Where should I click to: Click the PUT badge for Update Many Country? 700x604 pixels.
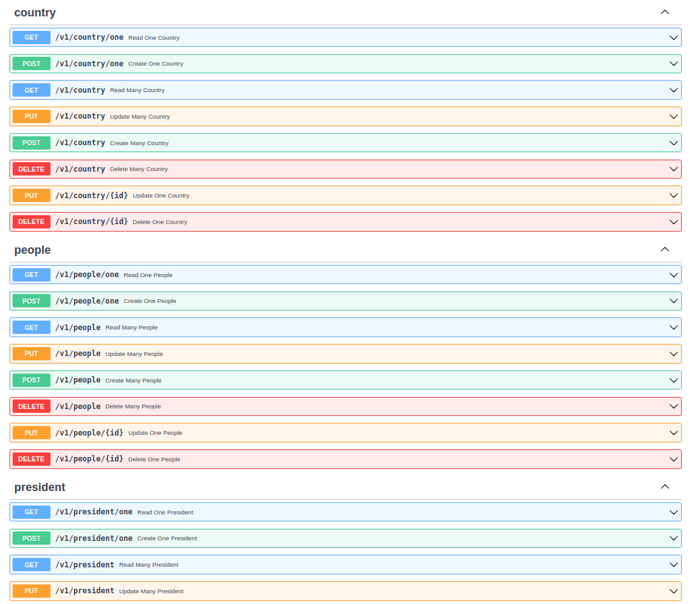(x=32, y=117)
